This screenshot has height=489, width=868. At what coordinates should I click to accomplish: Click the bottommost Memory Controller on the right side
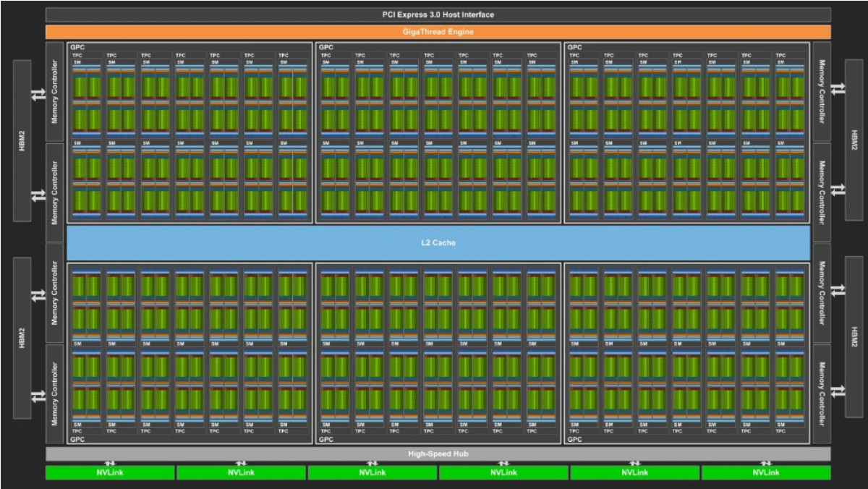click(x=821, y=393)
